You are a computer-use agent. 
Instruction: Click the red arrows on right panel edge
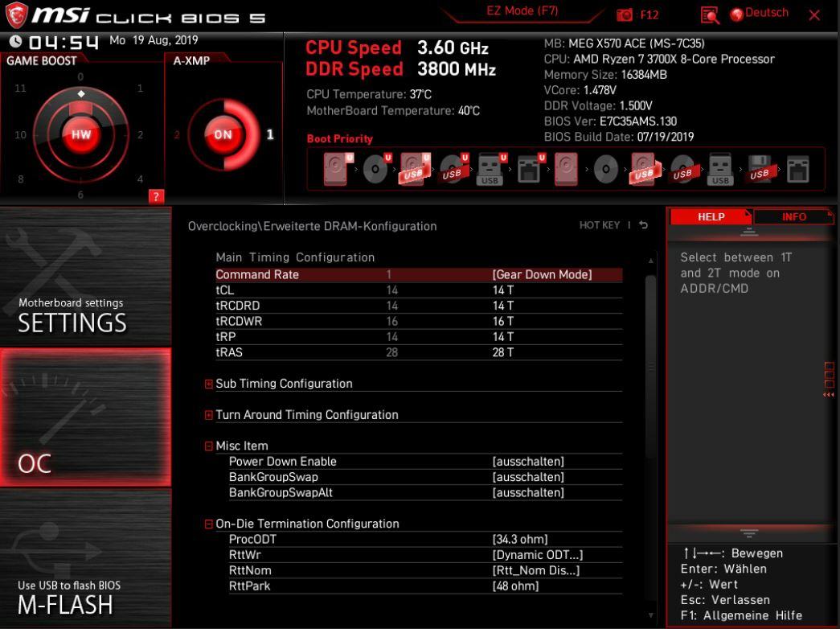point(828,395)
